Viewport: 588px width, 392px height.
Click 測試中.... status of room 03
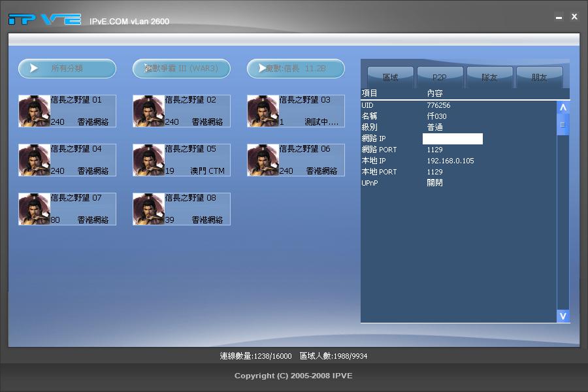tap(321, 122)
